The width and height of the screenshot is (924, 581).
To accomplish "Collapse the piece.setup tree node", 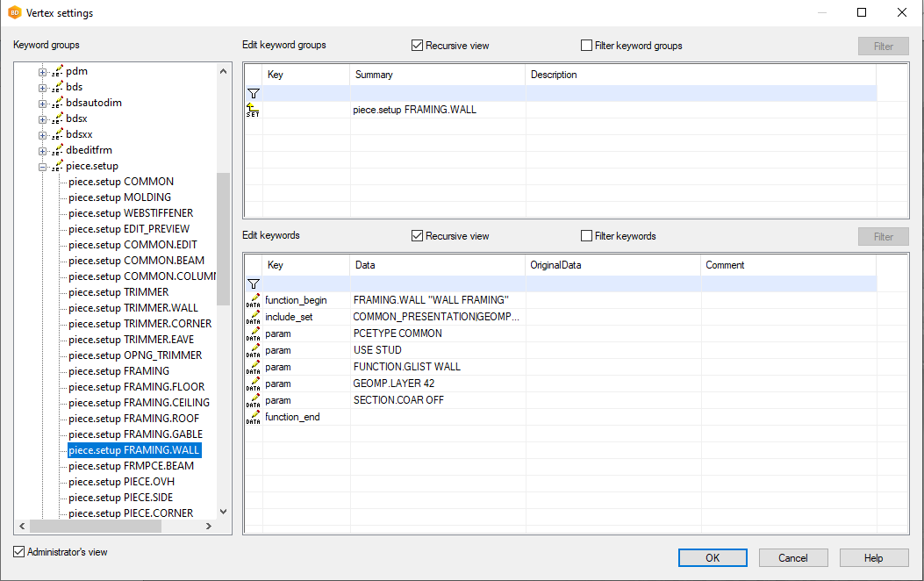I will (42, 166).
